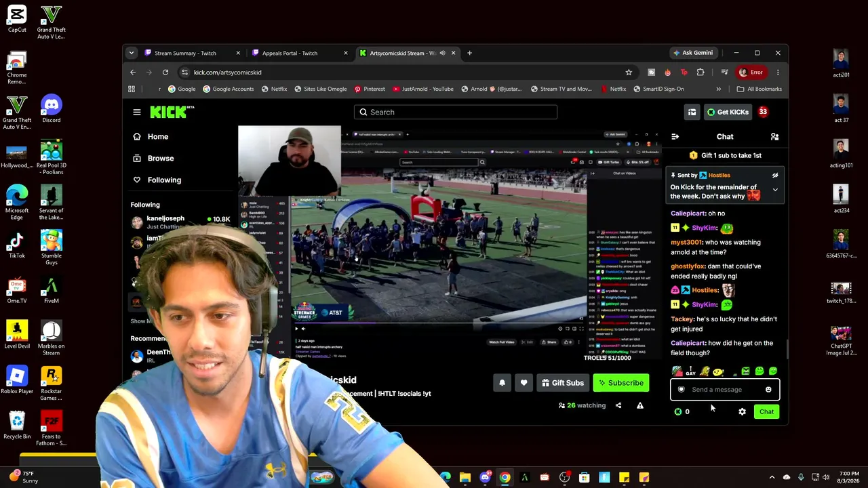Select the Recycle Bin desktop icon

click(x=17, y=425)
